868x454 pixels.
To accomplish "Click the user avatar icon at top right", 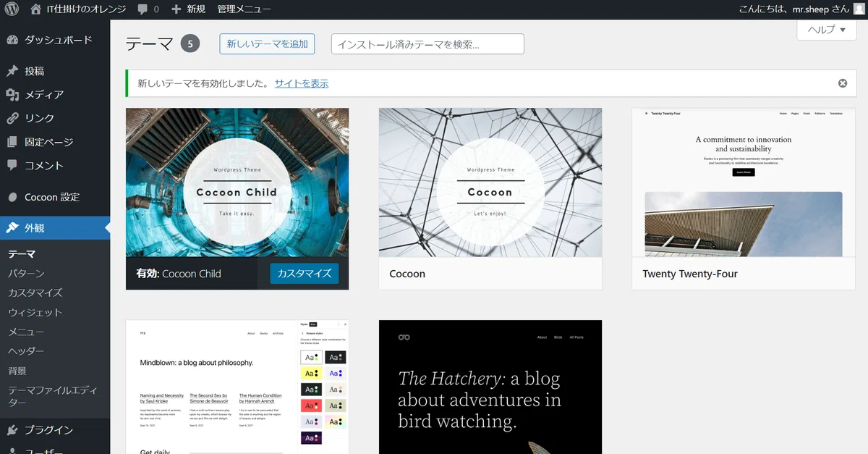I will (x=858, y=9).
